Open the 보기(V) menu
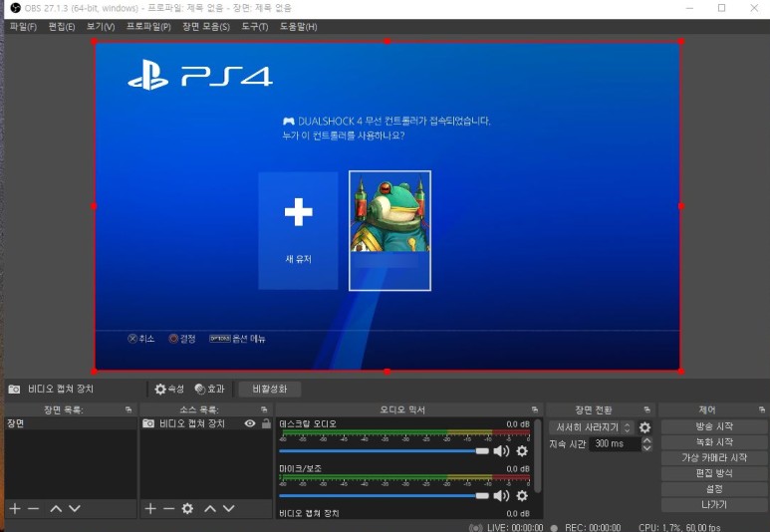 point(101,27)
